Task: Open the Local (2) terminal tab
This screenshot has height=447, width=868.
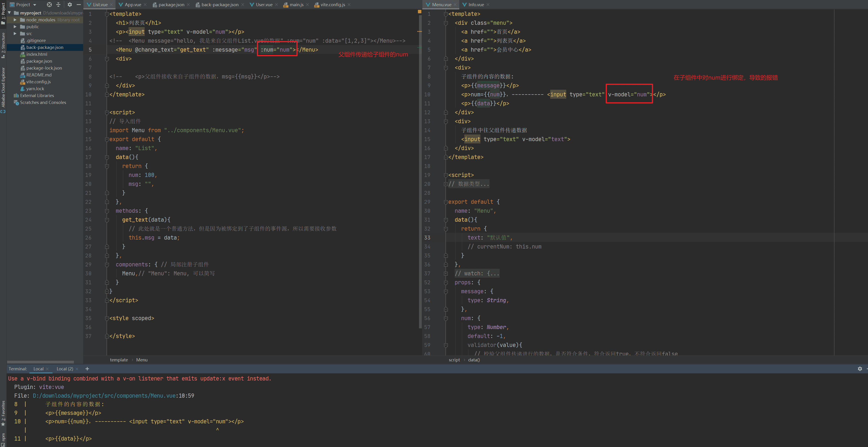Action: pyautogui.click(x=65, y=369)
